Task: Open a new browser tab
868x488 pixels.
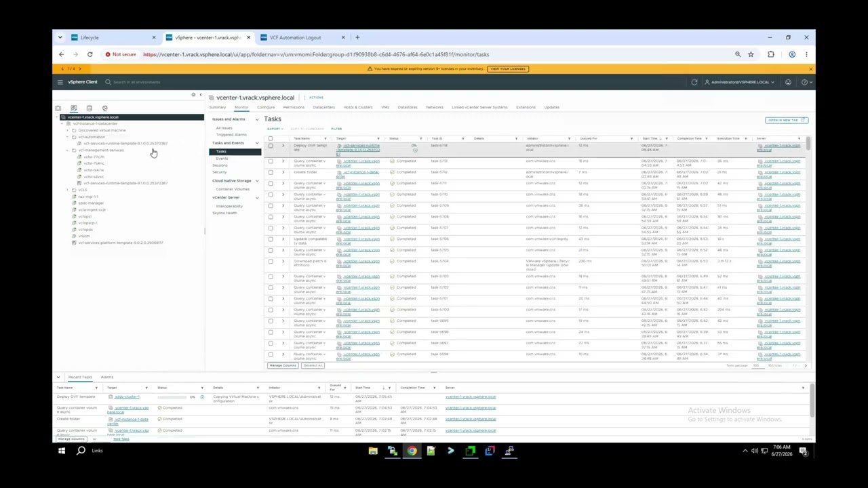Action: [x=357, y=37]
